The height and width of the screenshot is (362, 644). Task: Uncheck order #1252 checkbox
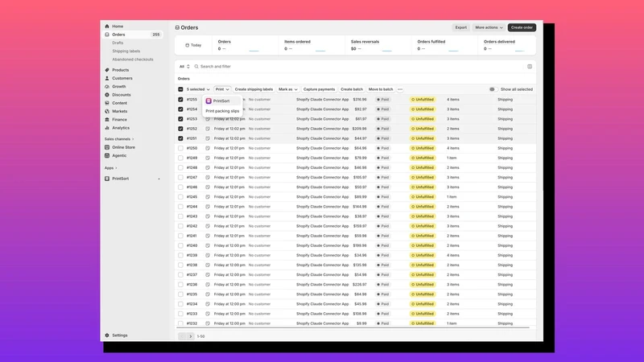[180, 129]
